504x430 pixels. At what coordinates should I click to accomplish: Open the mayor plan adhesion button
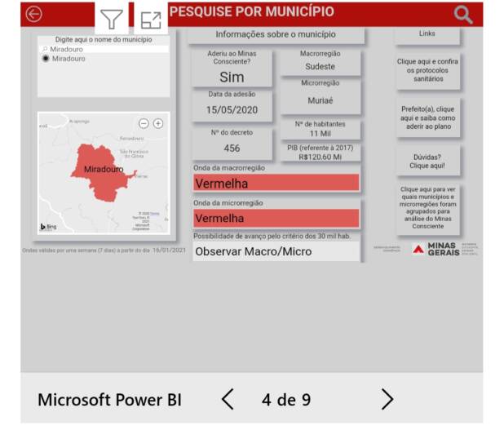tap(427, 117)
